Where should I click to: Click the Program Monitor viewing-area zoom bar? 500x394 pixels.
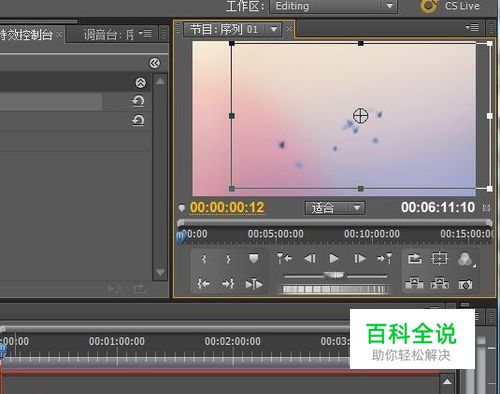click(x=335, y=222)
